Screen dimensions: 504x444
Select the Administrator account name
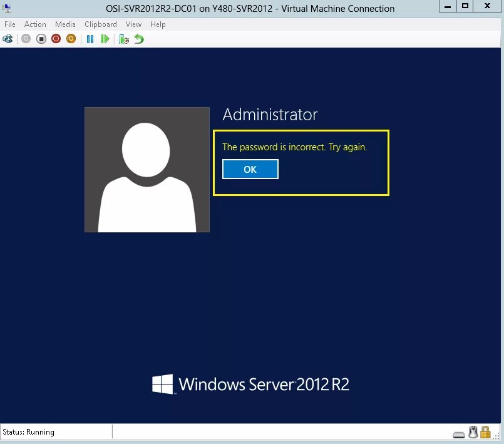pos(270,115)
